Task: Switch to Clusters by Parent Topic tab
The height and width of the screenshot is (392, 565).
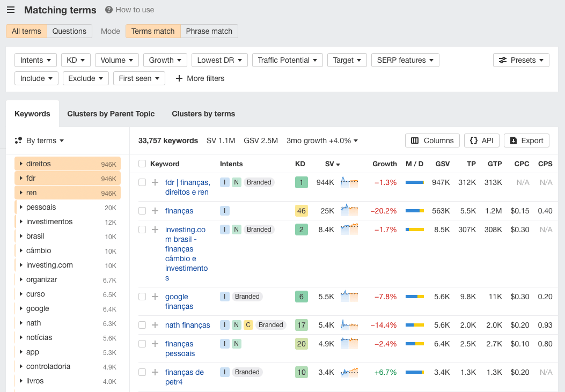Action: (x=111, y=114)
